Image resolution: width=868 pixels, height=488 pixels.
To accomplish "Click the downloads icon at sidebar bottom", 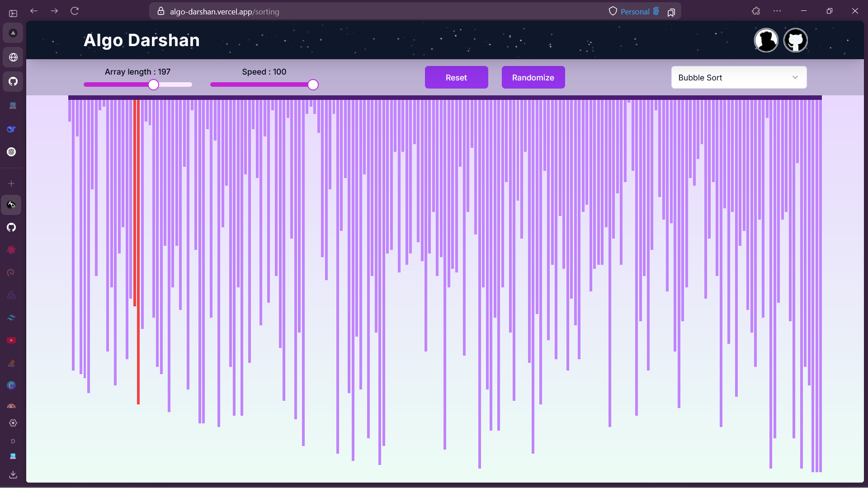I will [x=13, y=474].
